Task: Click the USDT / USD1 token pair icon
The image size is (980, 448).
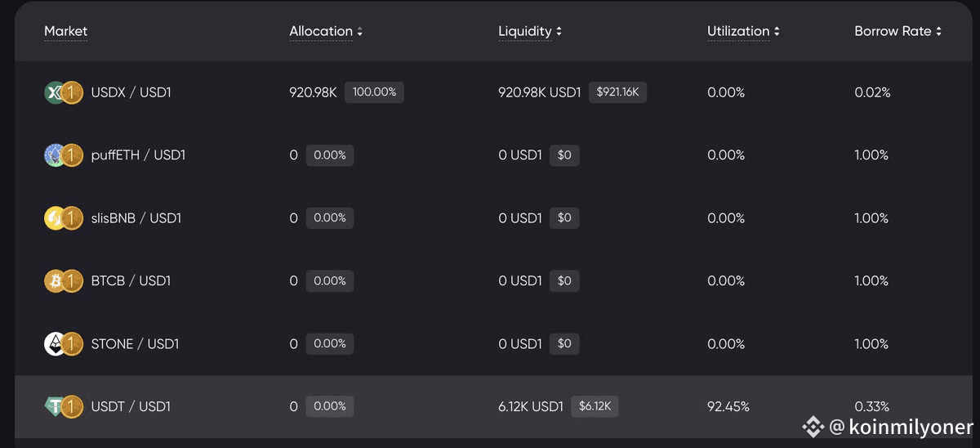Action: point(64,406)
